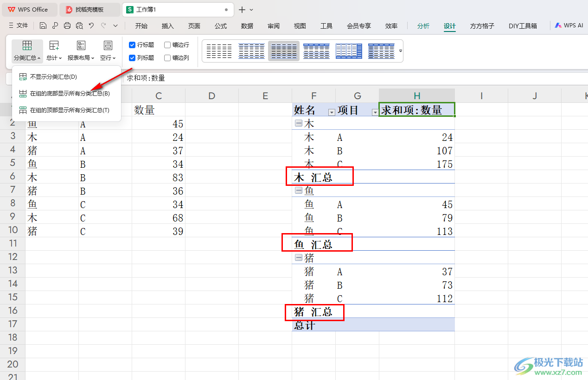This screenshot has height=380, width=588.
Task: Collapse the 猪 group in pivot table
Action: pyautogui.click(x=299, y=258)
